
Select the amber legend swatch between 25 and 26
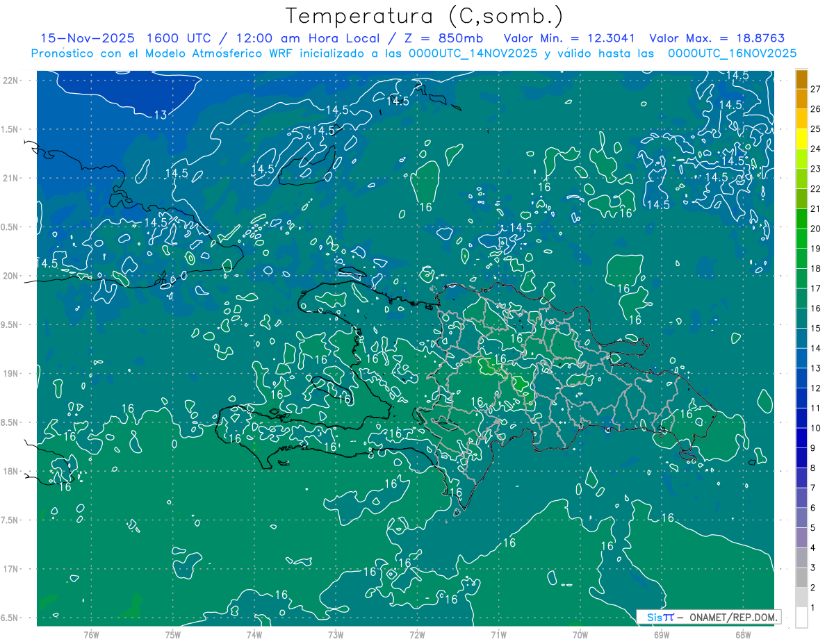(801, 119)
